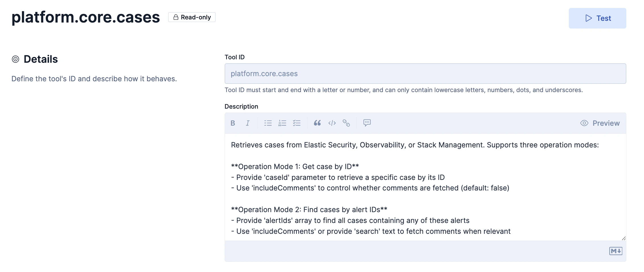Click the tooltip comment bubble icon
The width and height of the screenshot is (644, 272).
click(367, 123)
